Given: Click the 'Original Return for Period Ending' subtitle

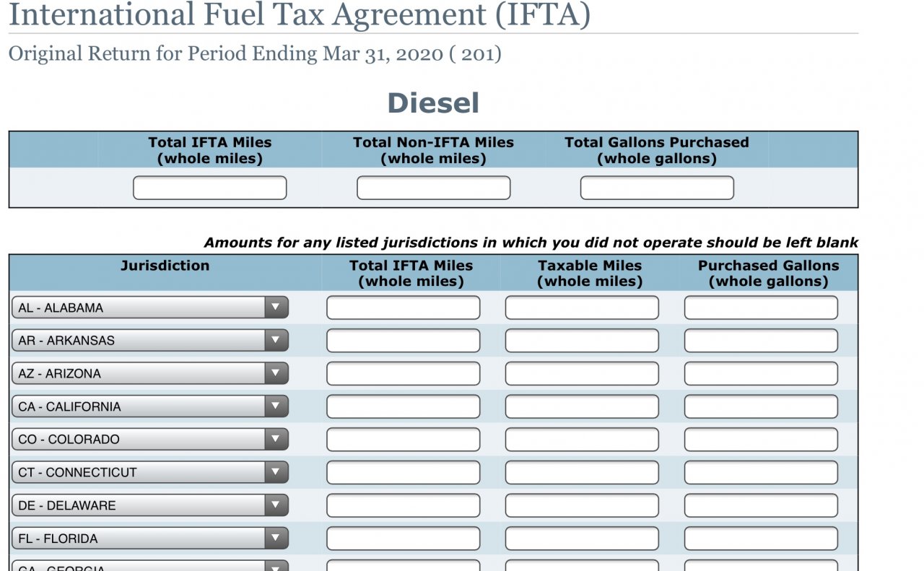Looking at the screenshot, I should (255, 53).
